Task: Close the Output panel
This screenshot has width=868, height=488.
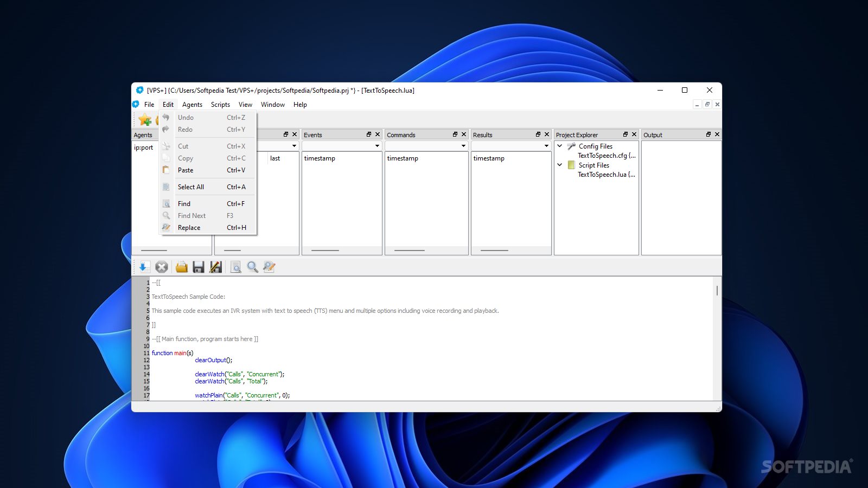Action: coord(717,134)
